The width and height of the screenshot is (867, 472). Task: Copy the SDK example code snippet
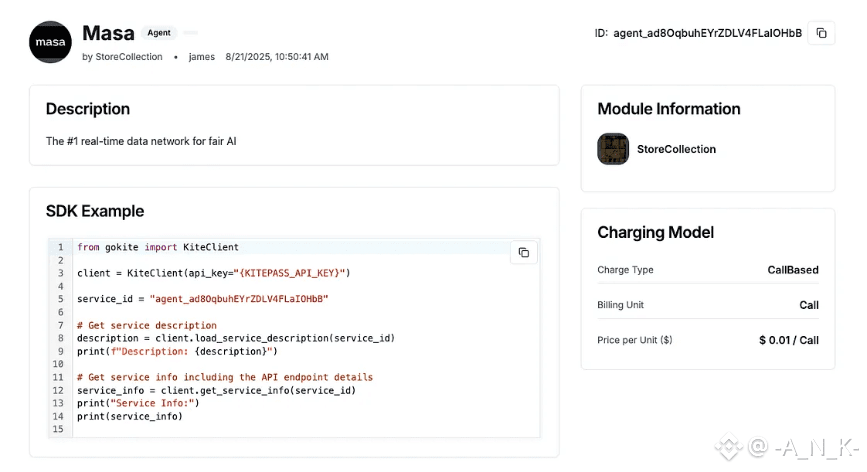click(523, 253)
